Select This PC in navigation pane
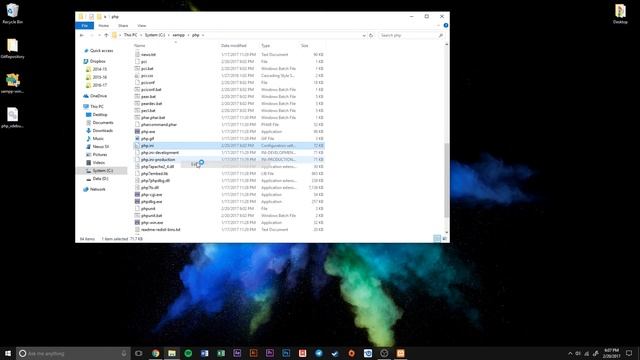The width and height of the screenshot is (640, 360). pos(97,107)
